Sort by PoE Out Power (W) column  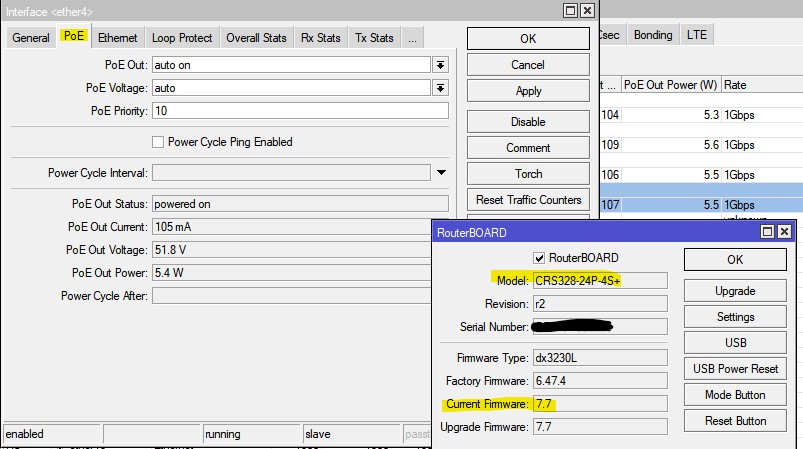pos(670,85)
